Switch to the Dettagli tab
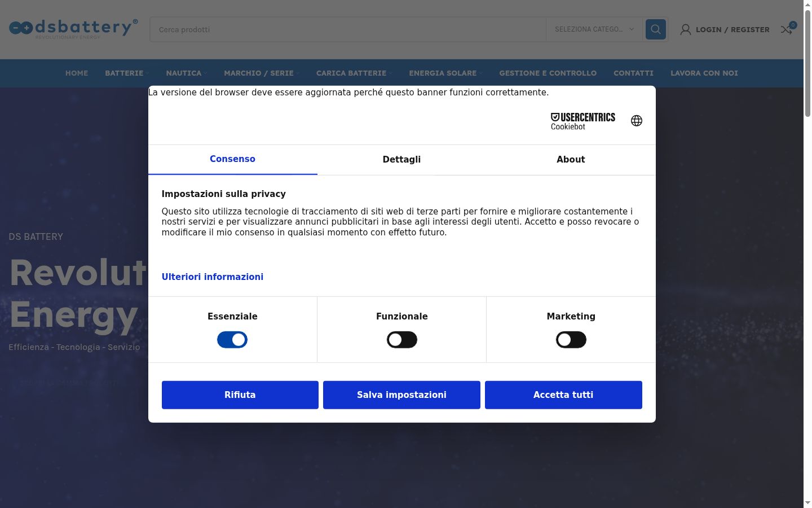Screen dimensions: 812x508 [x=401, y=160]
